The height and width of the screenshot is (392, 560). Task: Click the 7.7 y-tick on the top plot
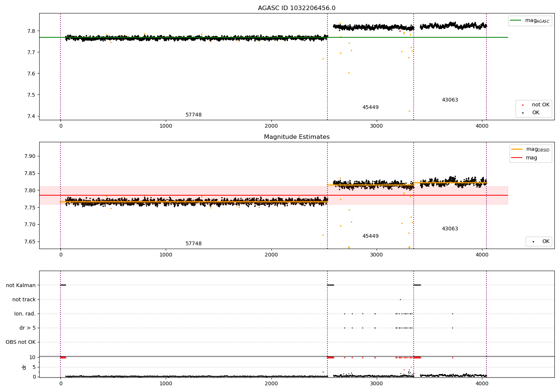31,52
